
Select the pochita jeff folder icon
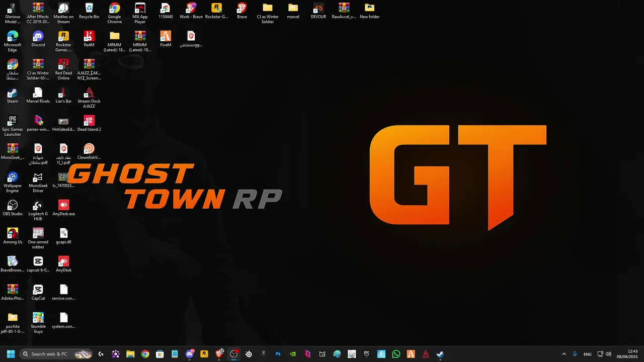[13, 323]
